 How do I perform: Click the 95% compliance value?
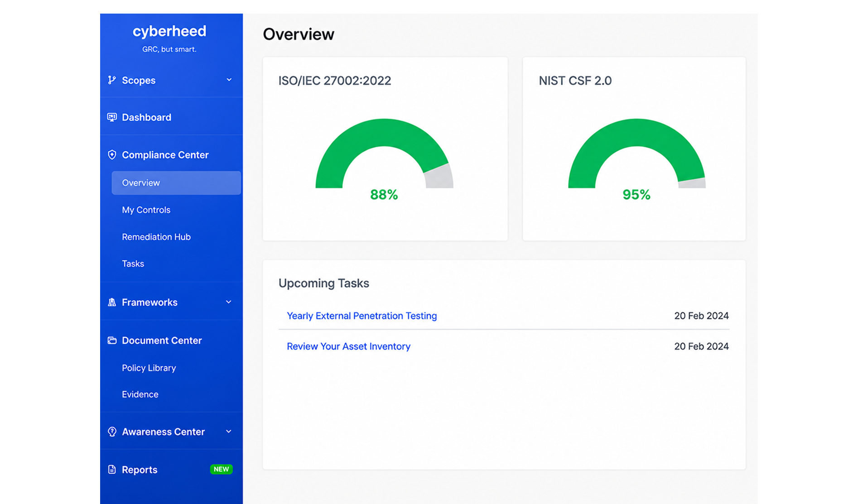click(x=636, y=195)
